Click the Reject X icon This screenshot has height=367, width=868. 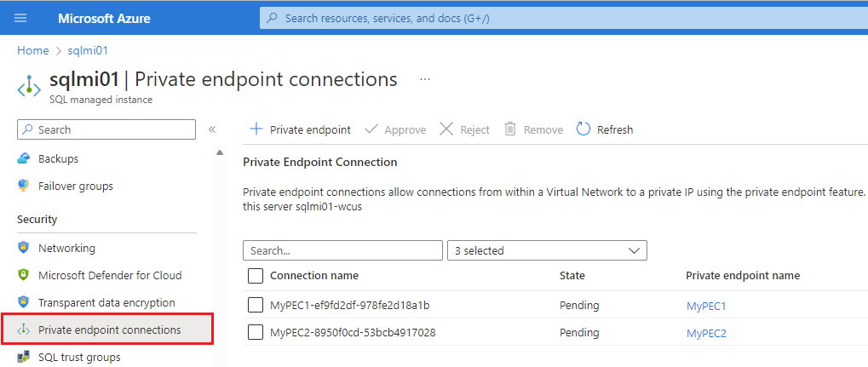tap(446, 129)
